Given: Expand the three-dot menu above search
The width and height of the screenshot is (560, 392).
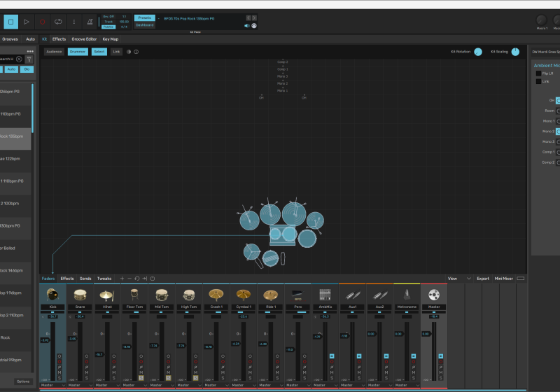Looking at the screenshot, I should coord(29,51).
